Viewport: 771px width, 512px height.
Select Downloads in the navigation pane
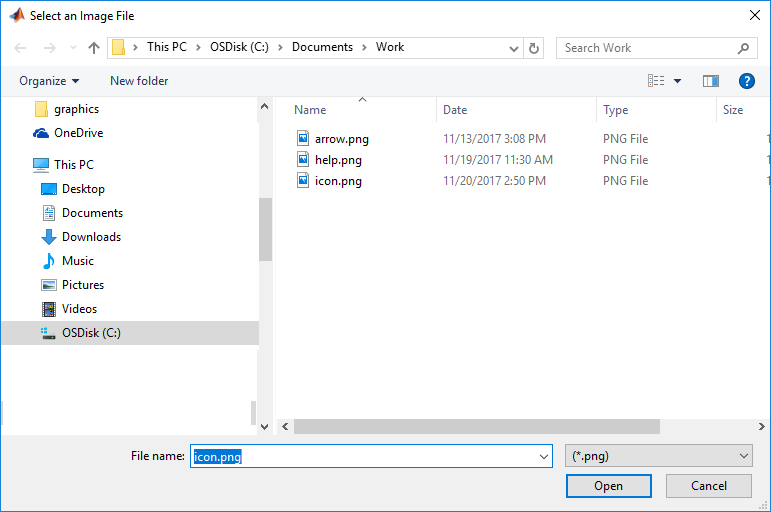(x=91, y=237)
